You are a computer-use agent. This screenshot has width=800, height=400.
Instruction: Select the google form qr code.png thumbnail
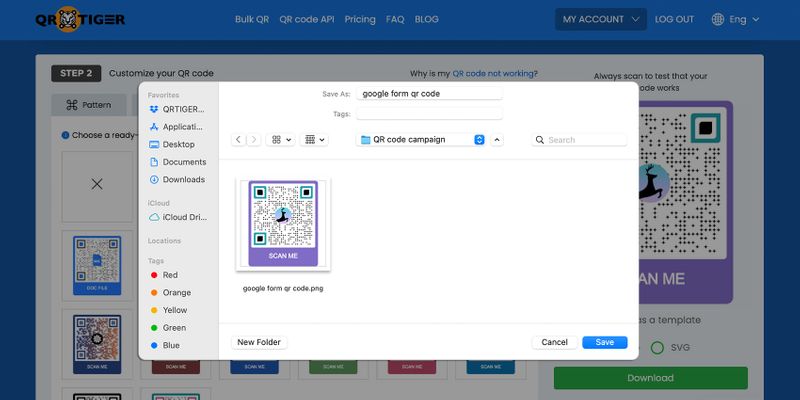click(283, 224)
